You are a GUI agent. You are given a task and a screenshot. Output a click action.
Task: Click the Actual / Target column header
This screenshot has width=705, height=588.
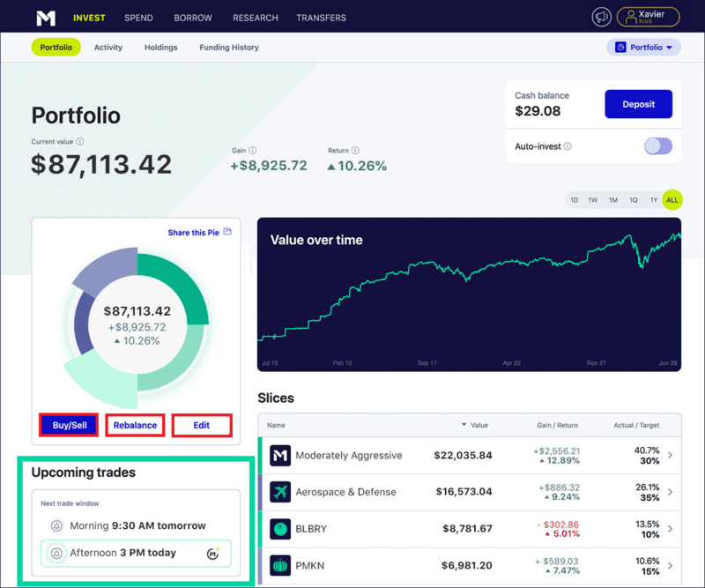(x=636, y=425)
